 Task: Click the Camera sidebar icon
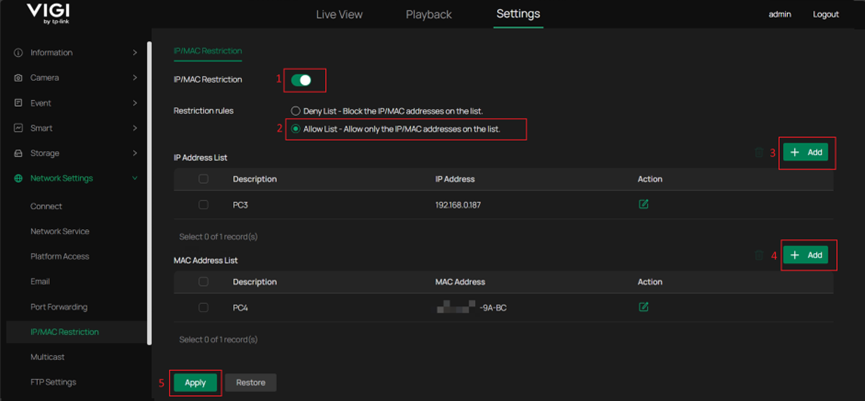tap(18, 78)
